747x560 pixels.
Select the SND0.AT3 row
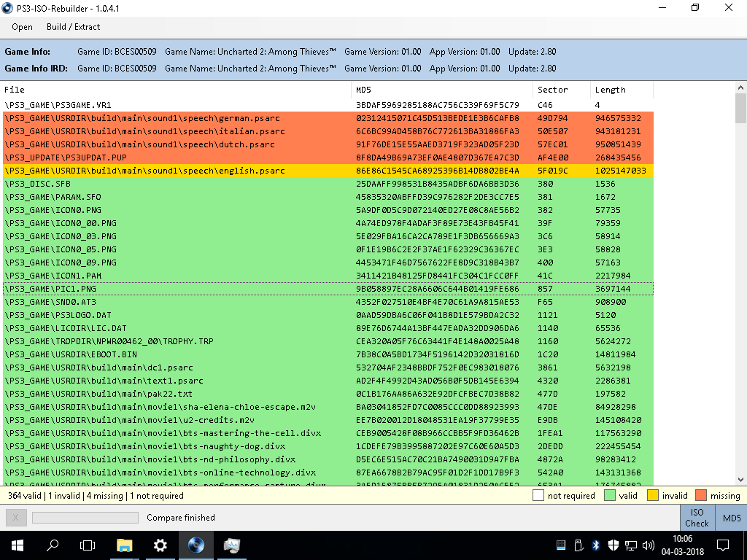pyautogui.click(x=328, y=302)
